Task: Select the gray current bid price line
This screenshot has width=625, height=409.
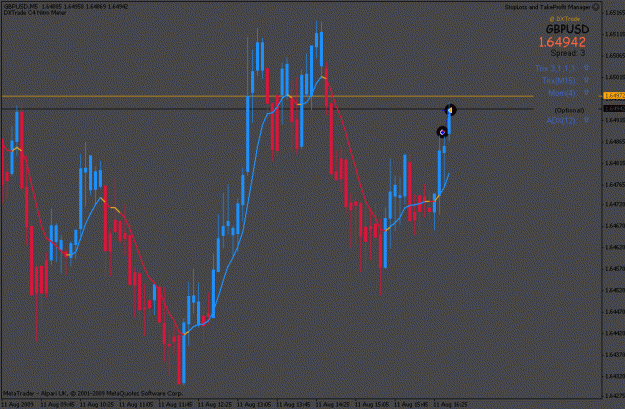Action: (x=267, y=109)
